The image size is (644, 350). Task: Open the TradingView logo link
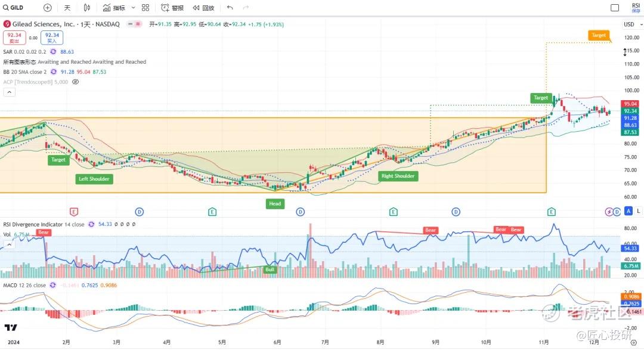click(x=11, y=327)
